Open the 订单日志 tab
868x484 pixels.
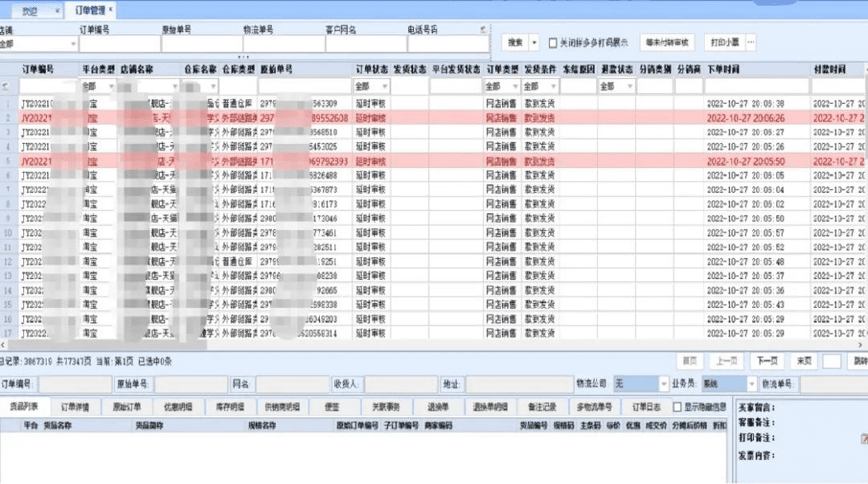point(646,407)
